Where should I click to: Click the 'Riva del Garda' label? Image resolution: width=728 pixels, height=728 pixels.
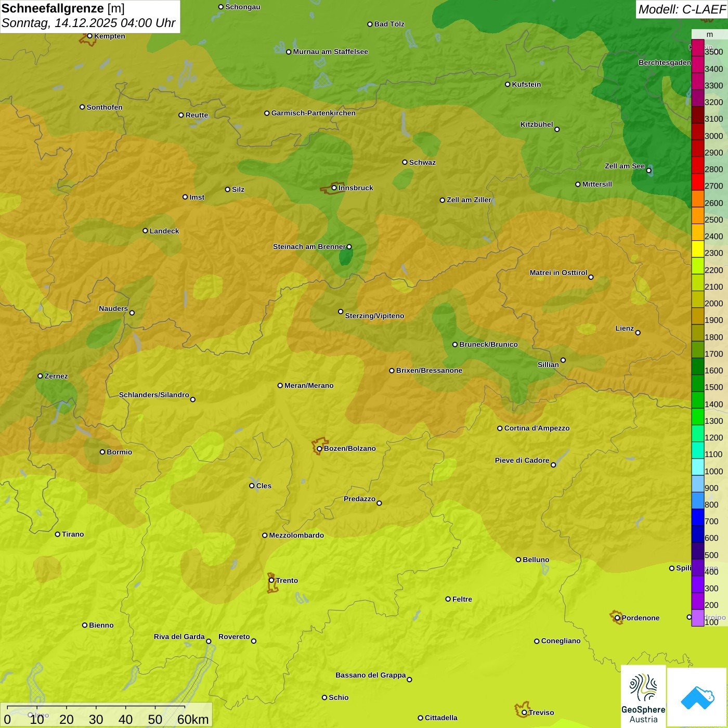179,636
